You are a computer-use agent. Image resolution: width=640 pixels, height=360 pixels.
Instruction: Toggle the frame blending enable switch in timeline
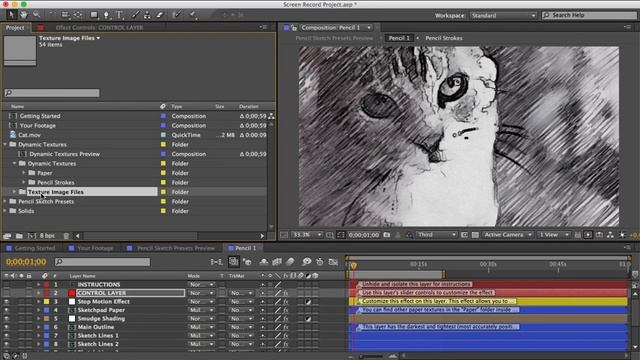click(277, 262)
